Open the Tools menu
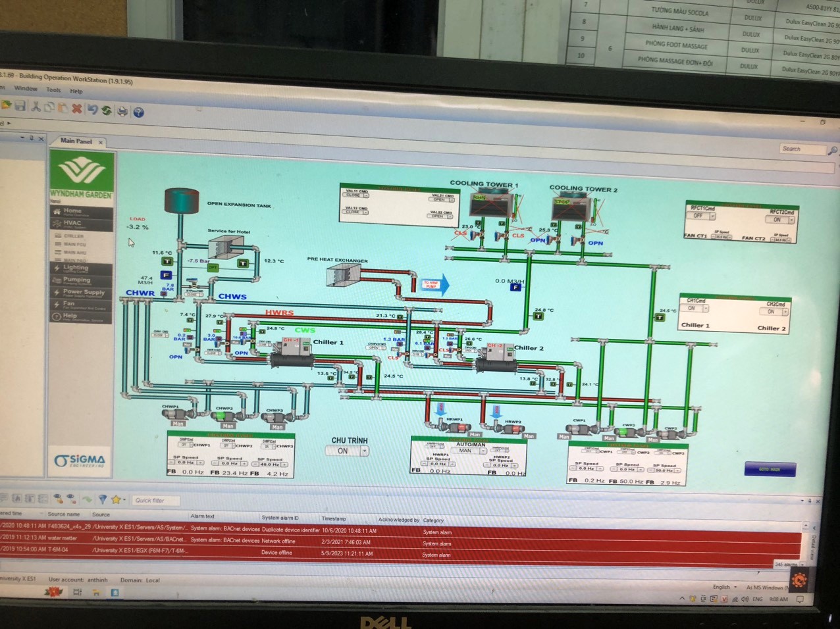Image resolution: width=840 pixels, height=629 pixels. tap(53, 89)
